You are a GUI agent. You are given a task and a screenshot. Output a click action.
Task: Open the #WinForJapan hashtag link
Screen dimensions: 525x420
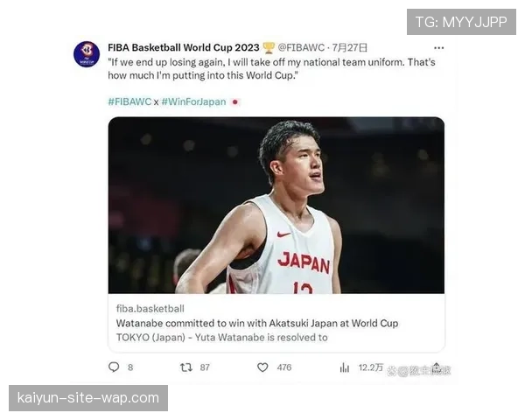193,101
